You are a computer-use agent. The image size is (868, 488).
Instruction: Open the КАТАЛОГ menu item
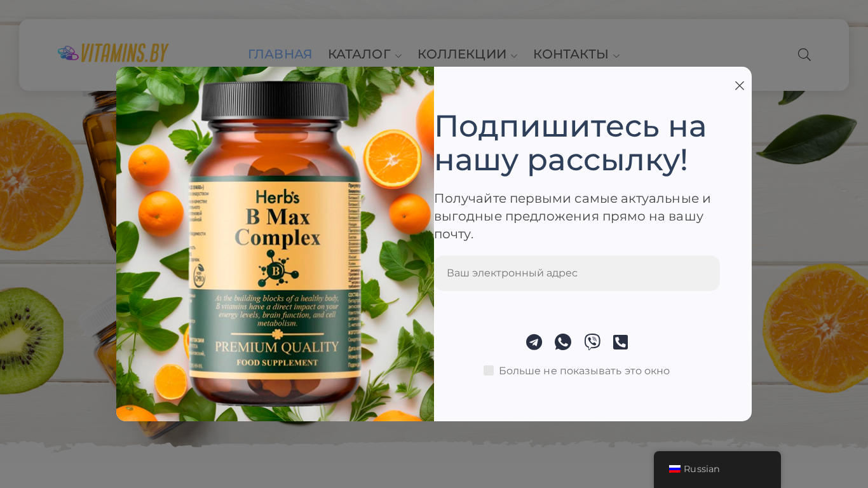[x=359, y=55]
